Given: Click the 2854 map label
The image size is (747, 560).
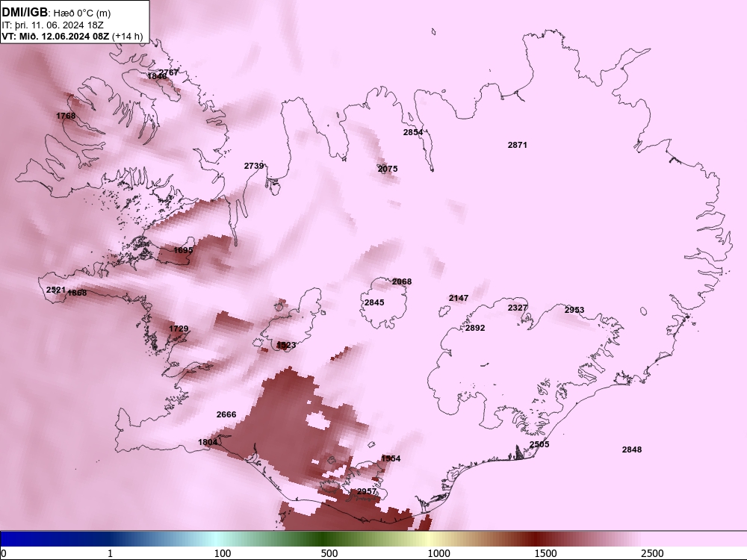Looking at the screenshot, I should coord(413,132).
